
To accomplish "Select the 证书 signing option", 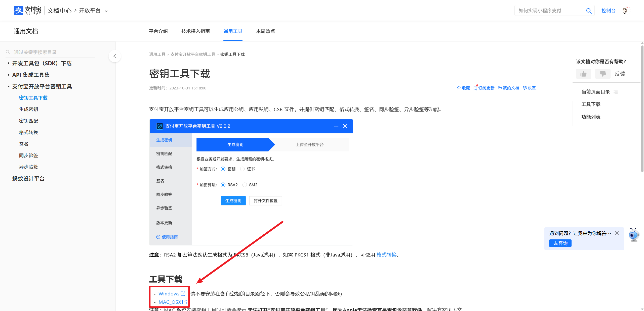I will pyautogui.click(x=242, y=169).
